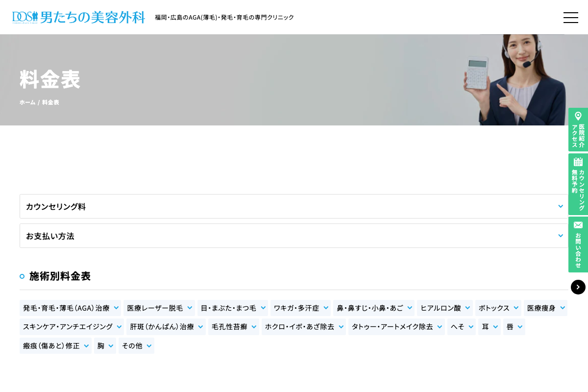The height and width of the screenshot is (392, 588).
Task: Expand the カウンセリング料 accordion
Action: [x=294, y=206]
